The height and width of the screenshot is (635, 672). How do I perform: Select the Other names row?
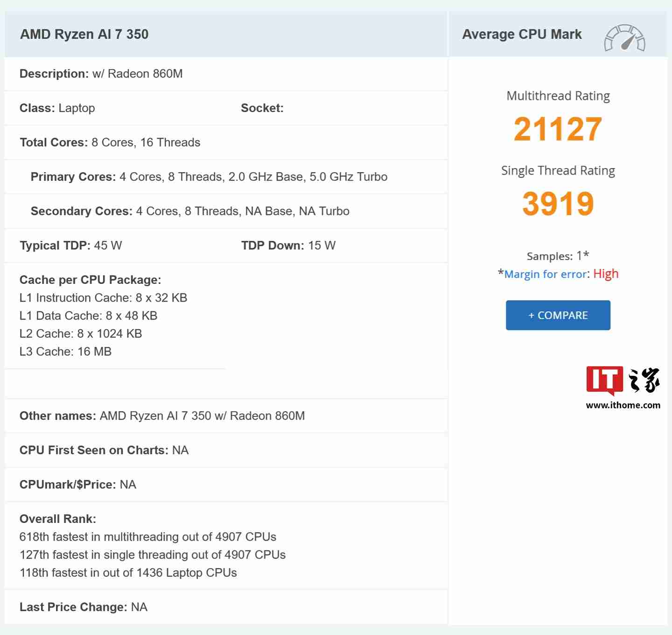point(162,416)
